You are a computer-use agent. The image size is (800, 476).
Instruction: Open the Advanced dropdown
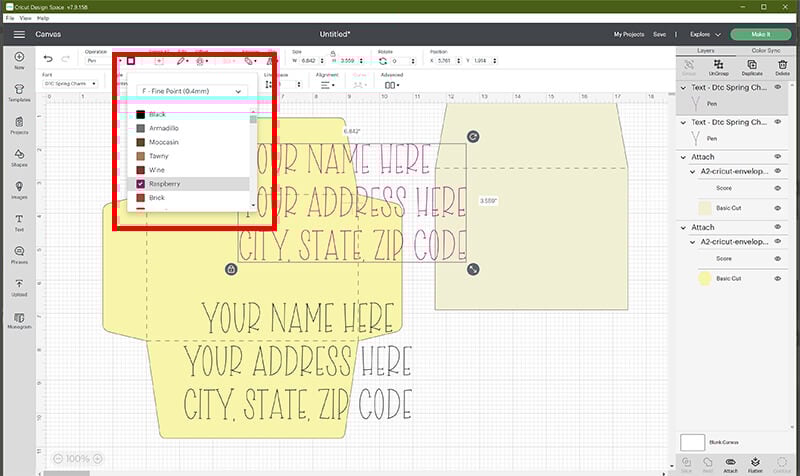click(x=392, y=85)
